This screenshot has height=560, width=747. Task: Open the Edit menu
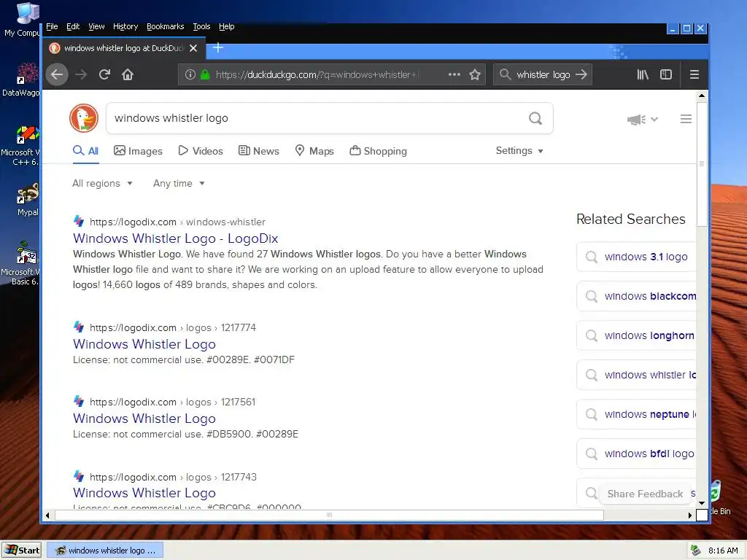click(73, 27)
